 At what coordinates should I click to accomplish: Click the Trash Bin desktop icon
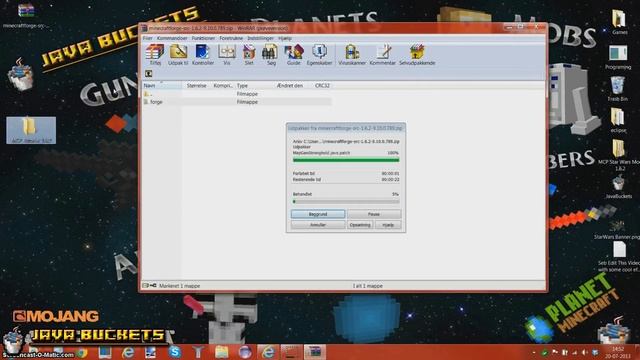coord(618,89)
